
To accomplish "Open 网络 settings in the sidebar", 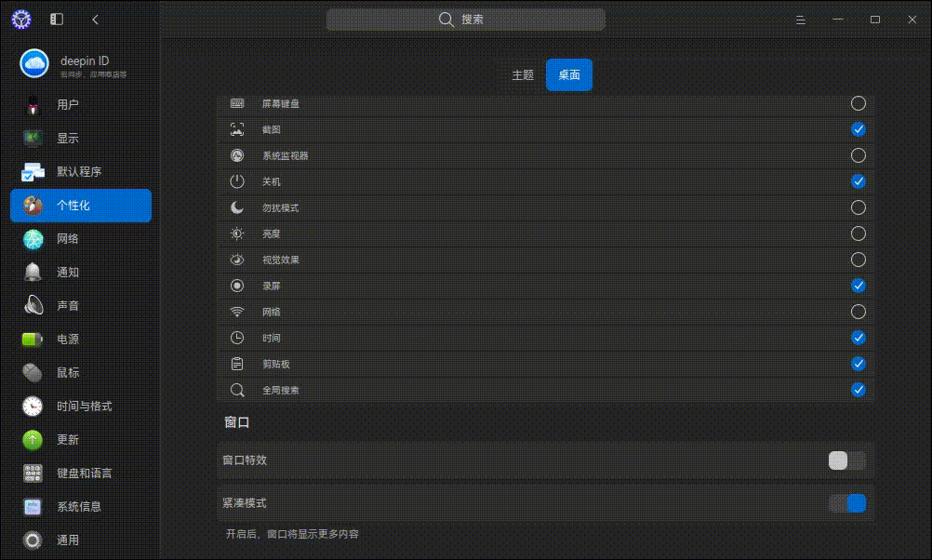I will pyautogui.click(x=81, y=238).
